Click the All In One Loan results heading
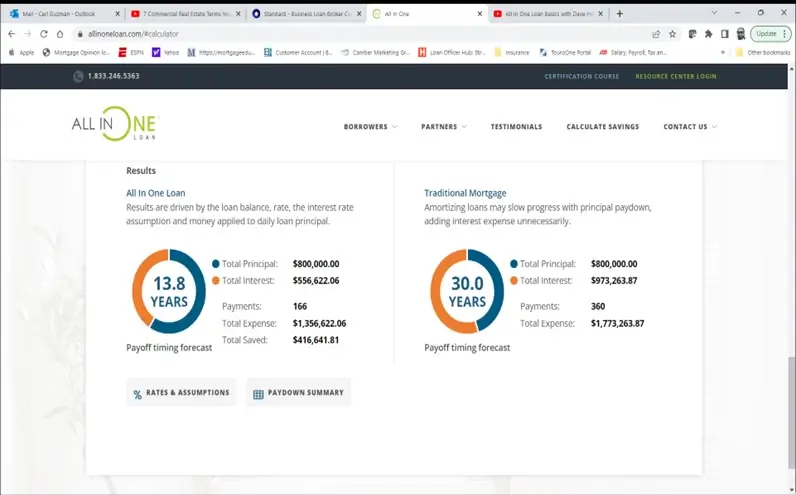 tap(156, 193)
